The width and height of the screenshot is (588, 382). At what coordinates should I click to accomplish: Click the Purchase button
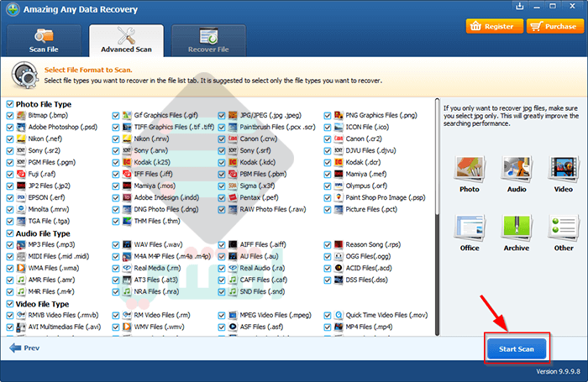pos(555,26)
